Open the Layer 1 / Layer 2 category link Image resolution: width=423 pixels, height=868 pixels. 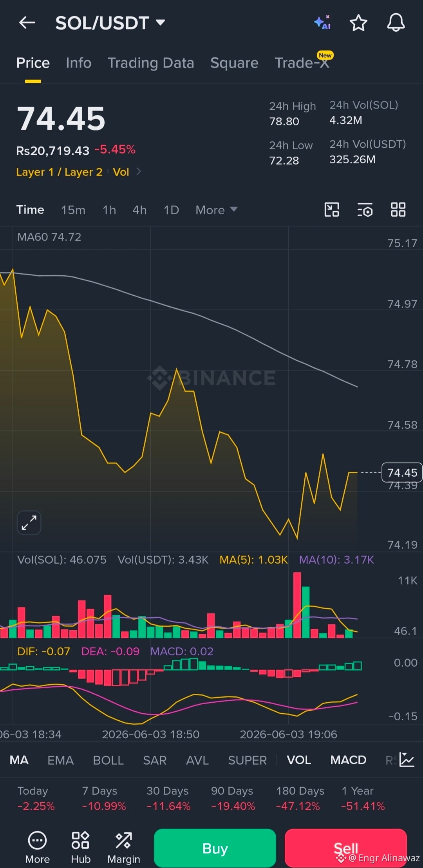point(59,172)
